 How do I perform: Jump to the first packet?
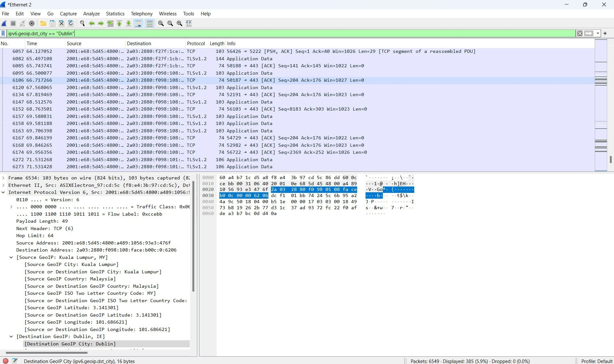[119, 23]
